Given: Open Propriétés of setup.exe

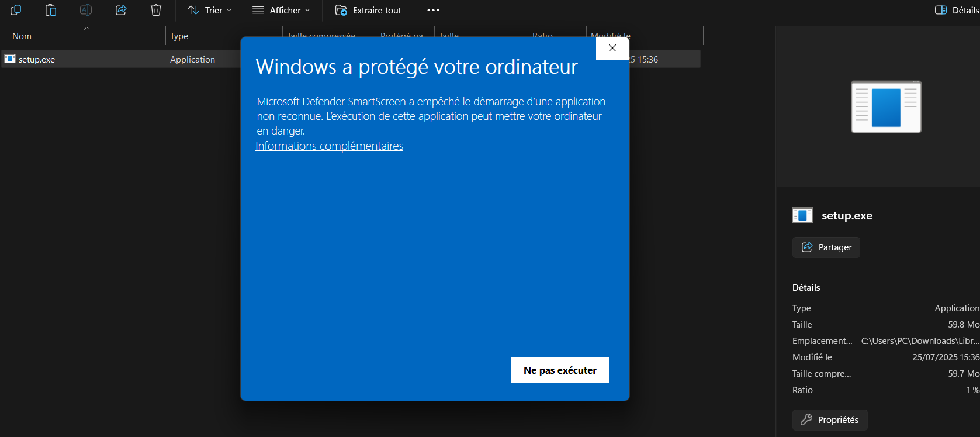Looking at the screenshot, I should [x=830, y=419].
